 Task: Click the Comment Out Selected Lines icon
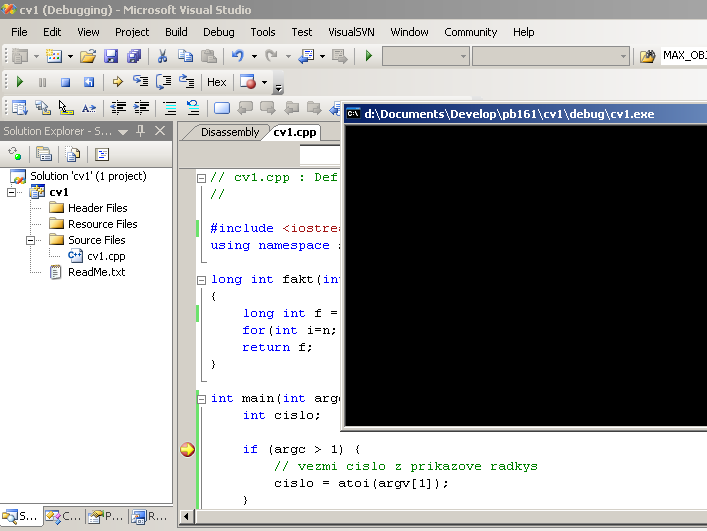tap(170, 108)
